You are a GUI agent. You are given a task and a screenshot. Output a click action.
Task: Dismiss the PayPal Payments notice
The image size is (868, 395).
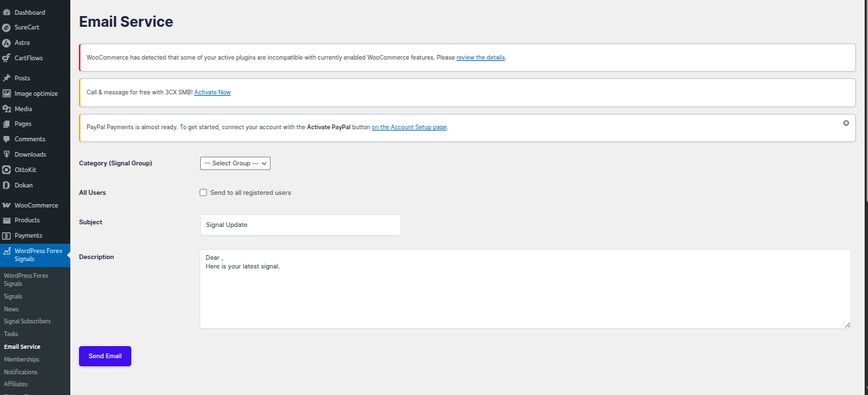pyautogui.click(x=846, y=123)
